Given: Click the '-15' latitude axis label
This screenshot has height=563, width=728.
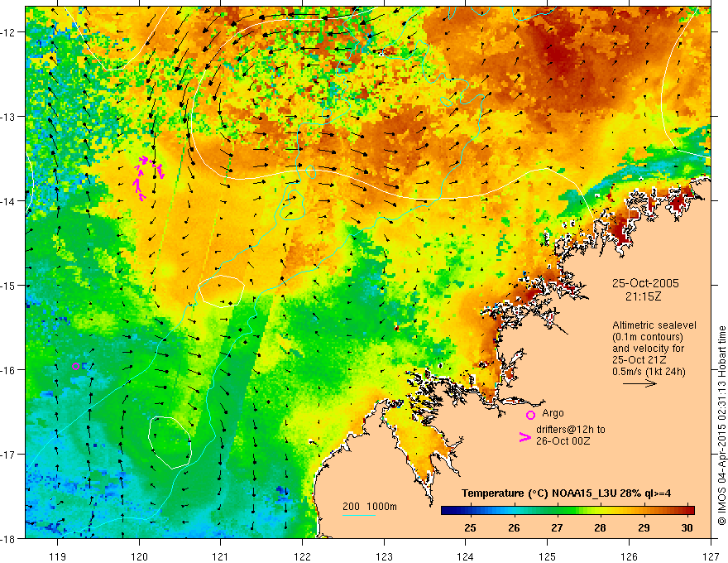Looking at the screenshot, I should [9, 286].
